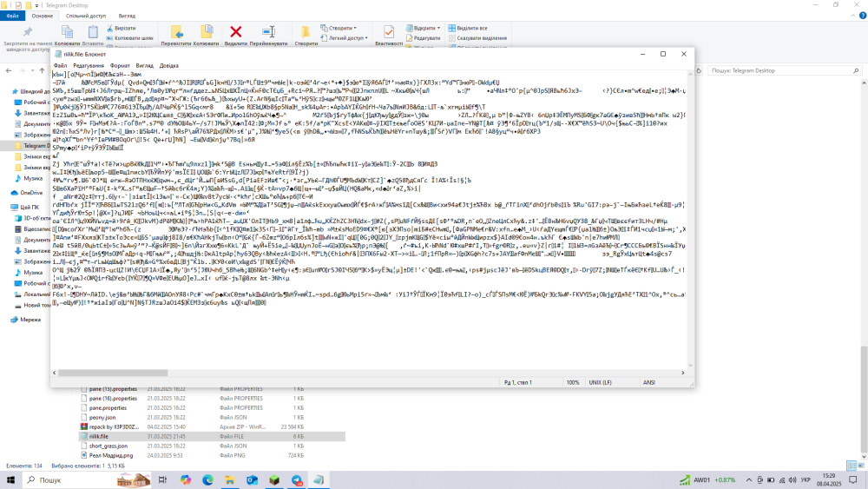
Task: Open Outlook from the taskbar
Action: point(252,479)
